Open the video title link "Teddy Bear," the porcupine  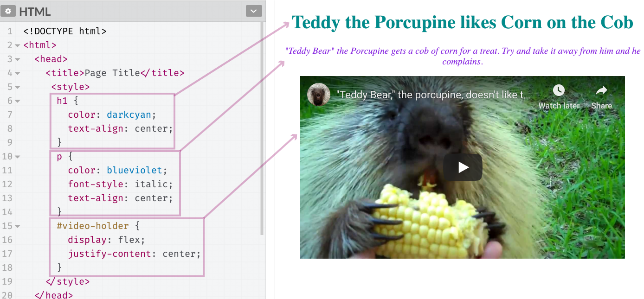tap(433, 95)
